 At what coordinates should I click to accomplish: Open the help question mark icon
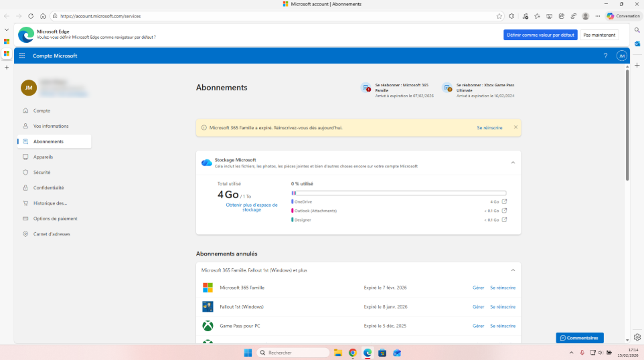point(605,56)
